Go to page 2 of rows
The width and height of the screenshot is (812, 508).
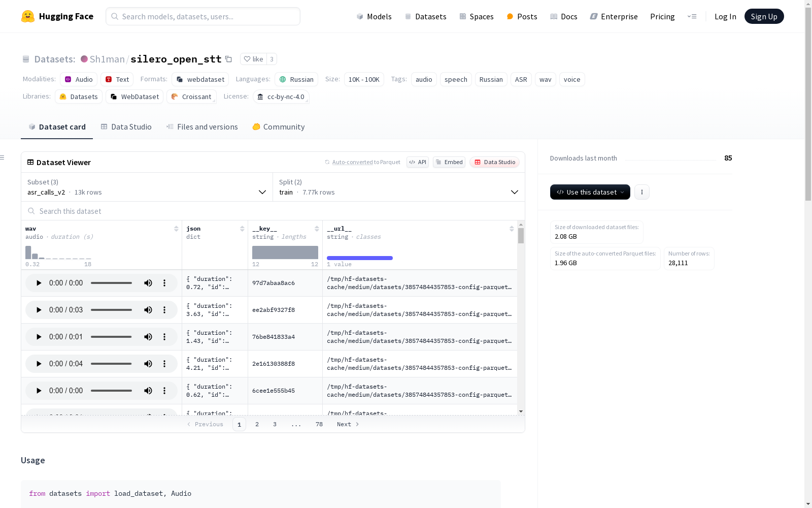(x=257, y=424)
